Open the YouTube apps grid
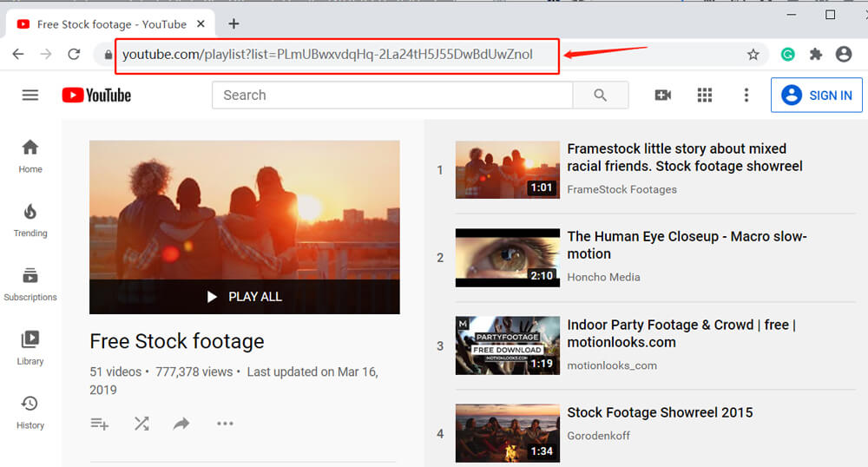This screenshot has width=868, height=467. pos(705,95)
